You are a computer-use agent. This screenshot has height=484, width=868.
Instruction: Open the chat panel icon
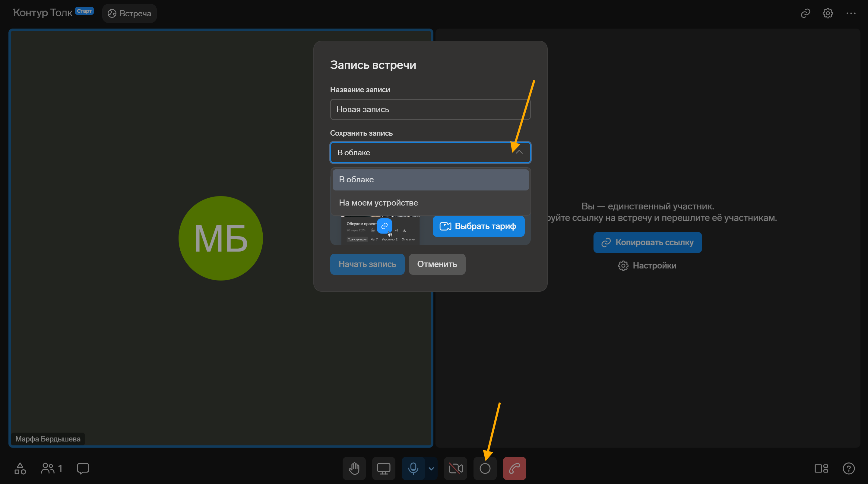[x=83, y=468]
